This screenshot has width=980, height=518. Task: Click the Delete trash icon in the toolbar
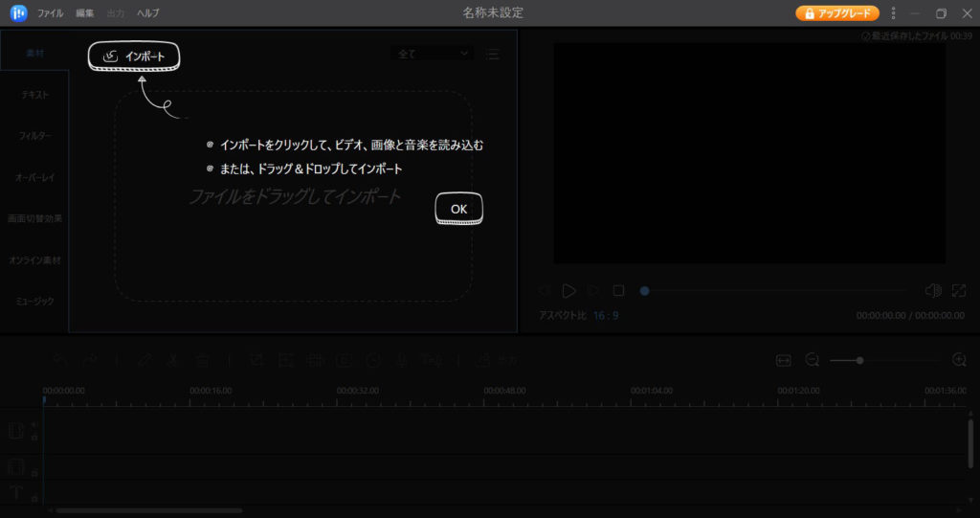(x=203, y=360)
